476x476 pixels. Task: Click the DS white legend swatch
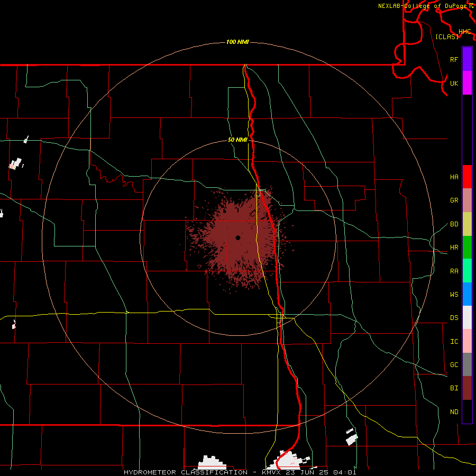coord(467,317)
